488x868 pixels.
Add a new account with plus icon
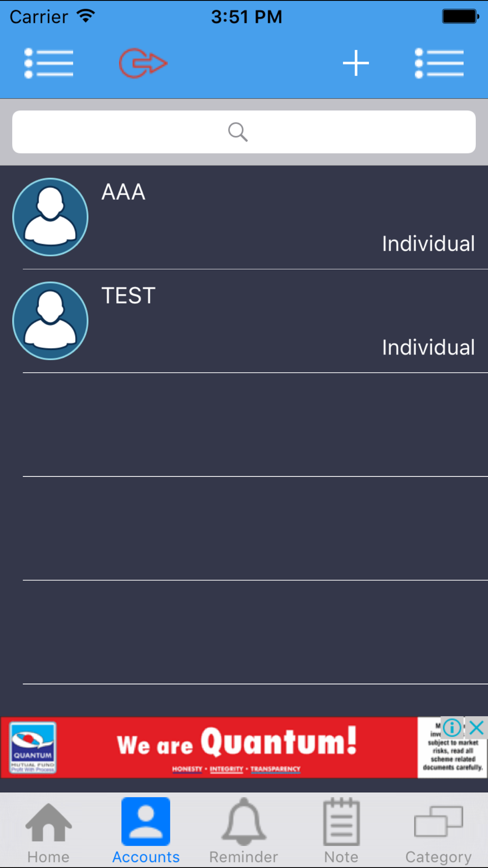point(356,63)
